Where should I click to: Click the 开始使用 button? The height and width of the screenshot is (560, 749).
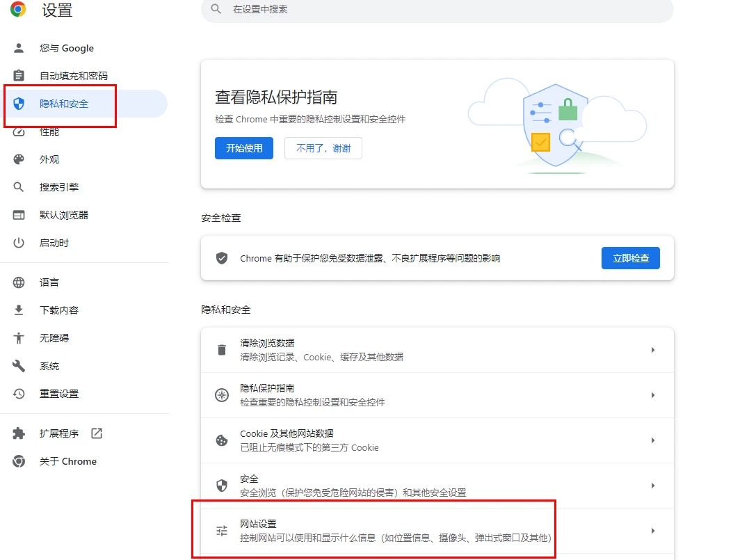244,148
